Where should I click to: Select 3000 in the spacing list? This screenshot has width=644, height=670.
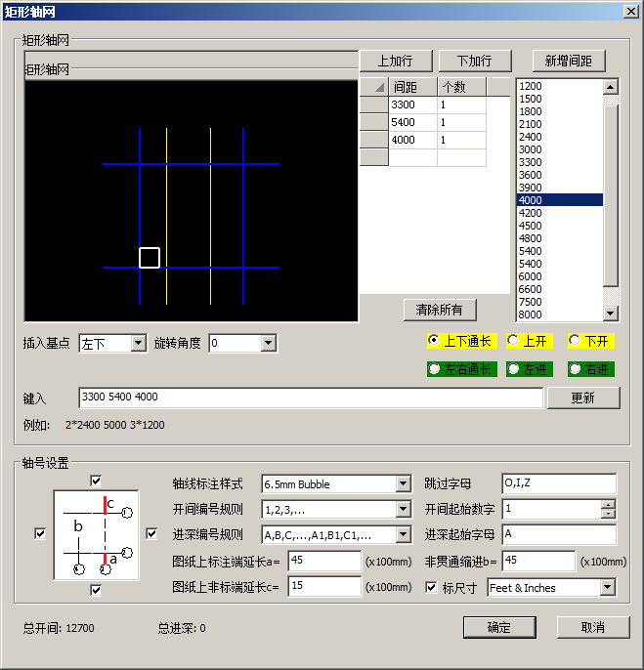560,149
